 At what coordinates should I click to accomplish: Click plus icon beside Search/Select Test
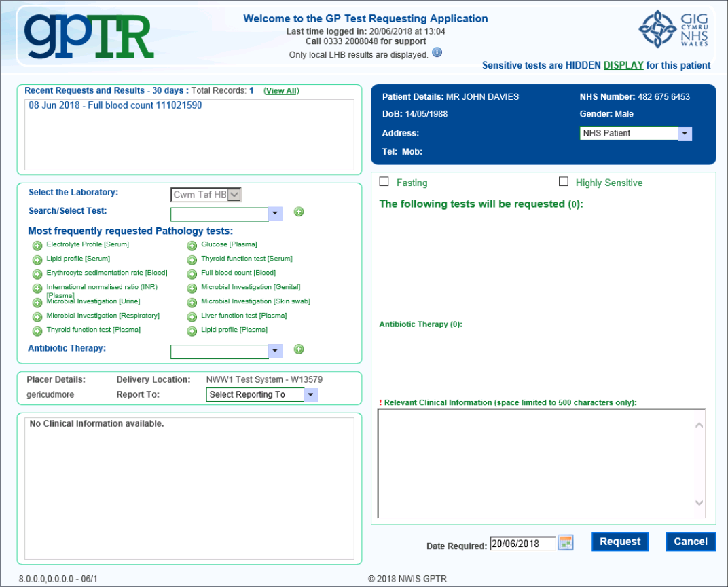299,212
